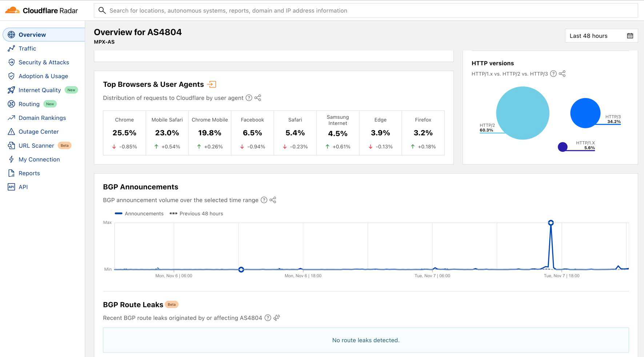644x357 pixels.
Task: Click the MPX-AS network name
Action: [104, 42]
